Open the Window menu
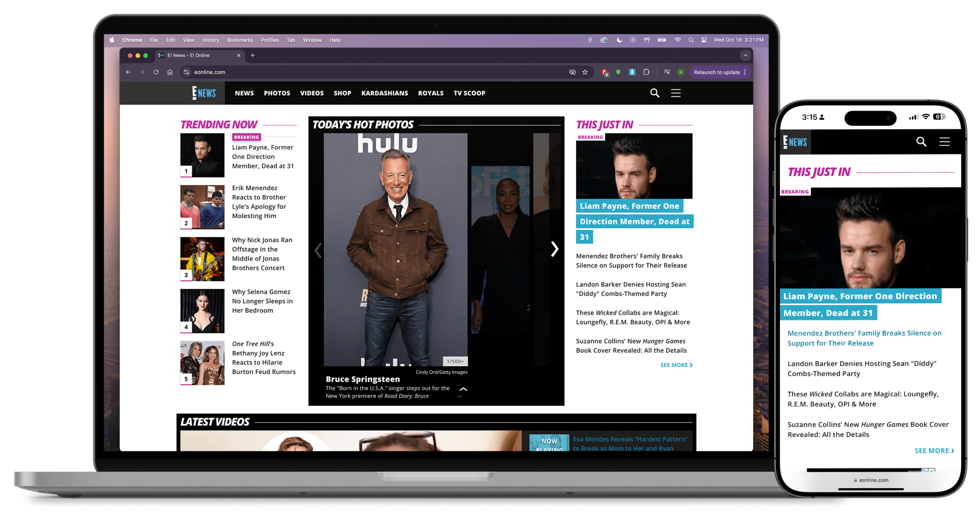The image size is (980, 514). 312,40
